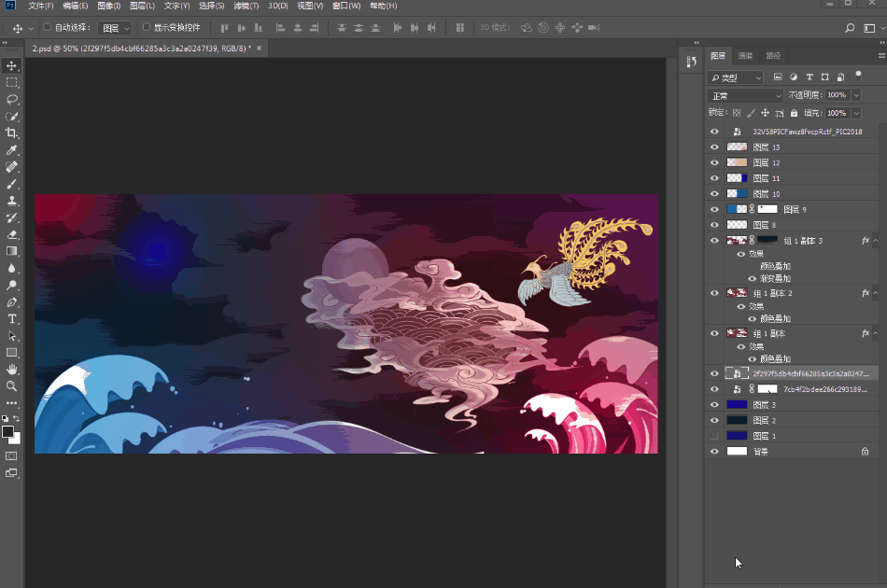The height and width of the screenshot is (588, 887).
Task: Click the fill 100% field
Action: (838, 113)
